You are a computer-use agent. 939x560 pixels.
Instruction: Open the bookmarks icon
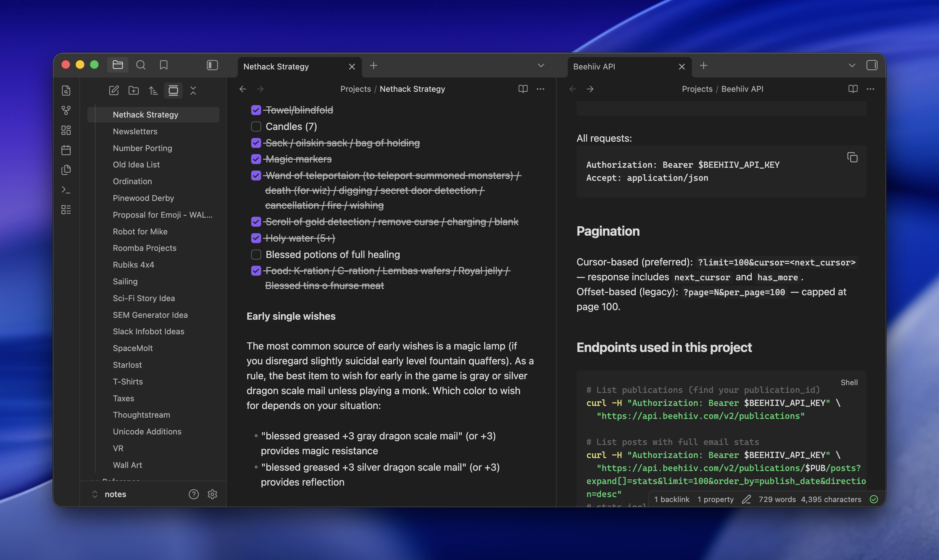(x=163, y=65)
